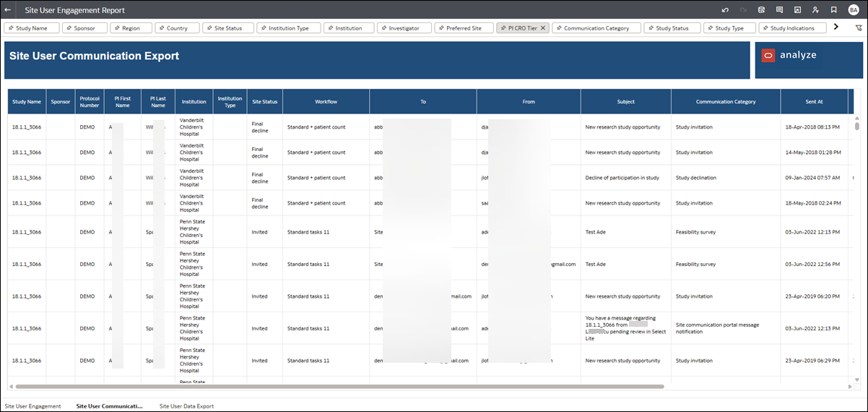The width and height of the screenshot is (868, 412).
Task: Click sent date 09-Jan-2024 07:57 AM
Action: pos(812,178)
